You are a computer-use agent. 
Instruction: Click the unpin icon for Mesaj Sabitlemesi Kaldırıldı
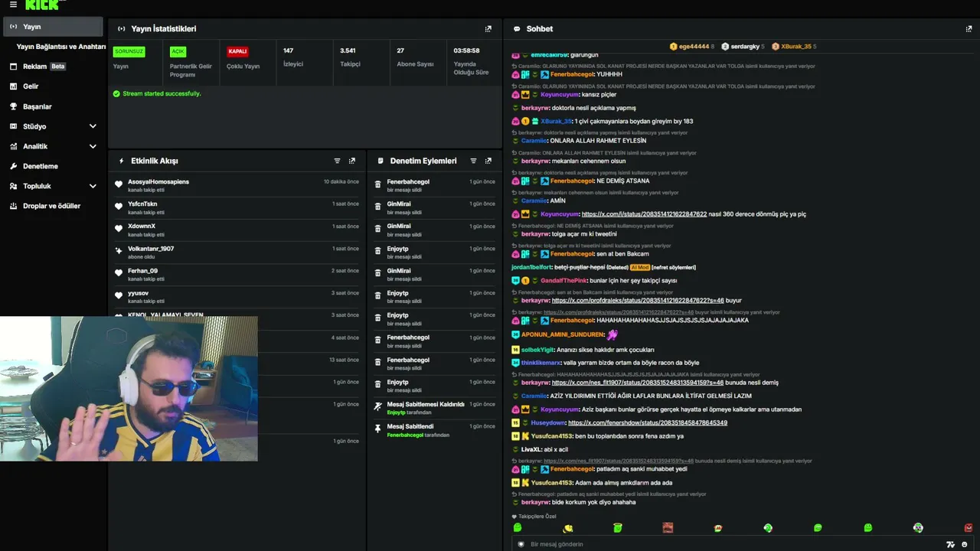tap(377, 406)
